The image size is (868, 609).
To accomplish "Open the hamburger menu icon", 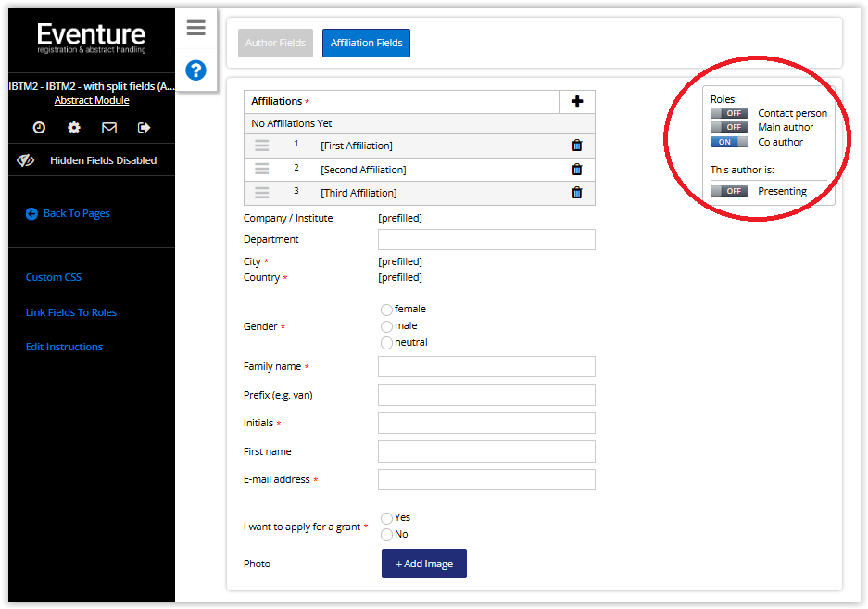I will tap(195, 28).
